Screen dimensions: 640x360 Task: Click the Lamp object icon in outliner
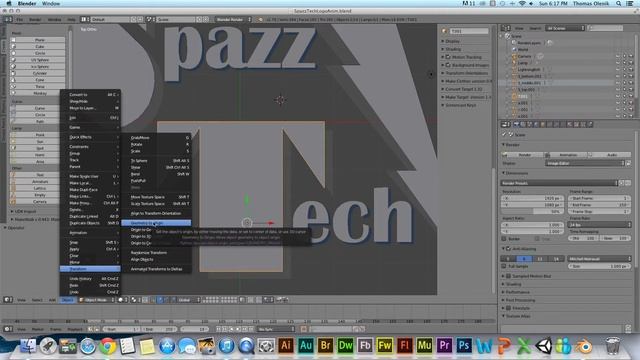(514, 63)
